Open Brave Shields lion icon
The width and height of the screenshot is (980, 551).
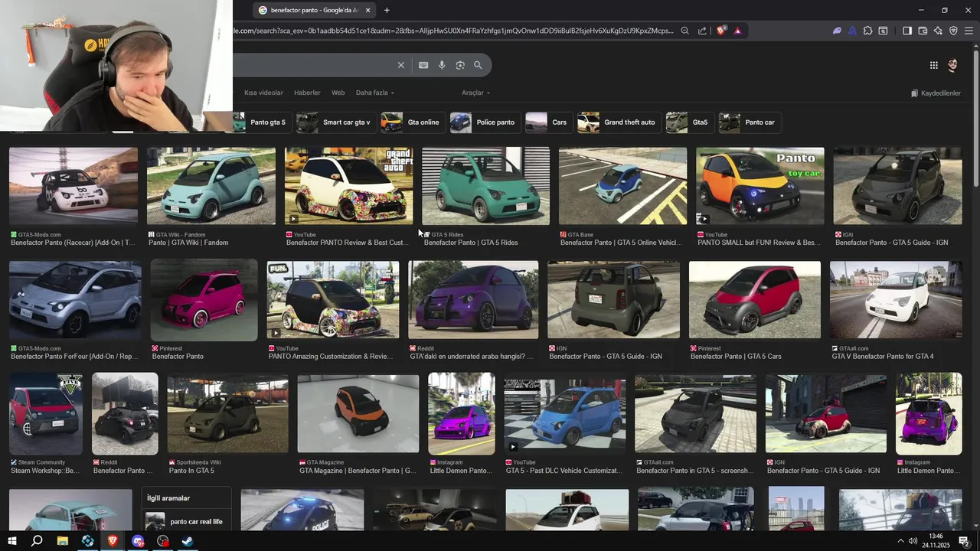(721, 31)
